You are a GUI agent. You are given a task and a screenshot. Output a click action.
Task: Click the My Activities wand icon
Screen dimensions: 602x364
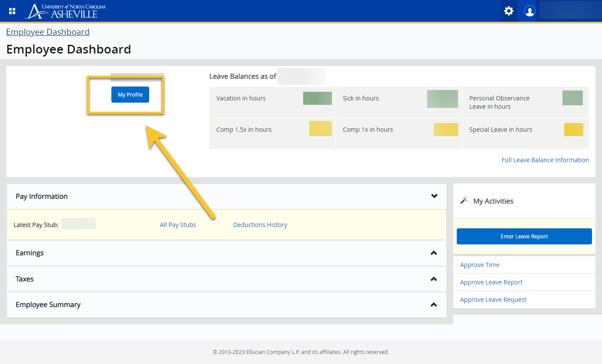pyautogui.click(x=464, y=200)
